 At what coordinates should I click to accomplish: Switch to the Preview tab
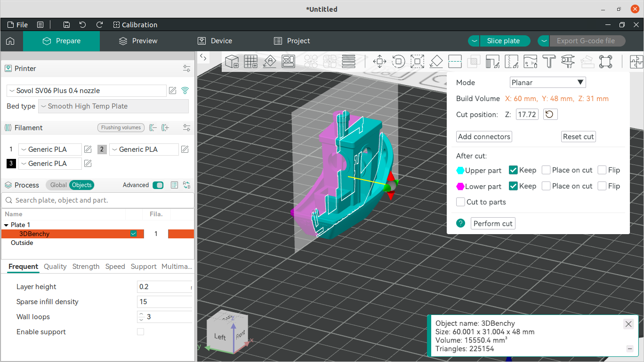[138, 41]
